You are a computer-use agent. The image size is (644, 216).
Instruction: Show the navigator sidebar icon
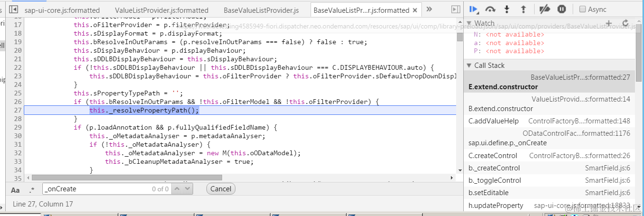coord(14,9)
